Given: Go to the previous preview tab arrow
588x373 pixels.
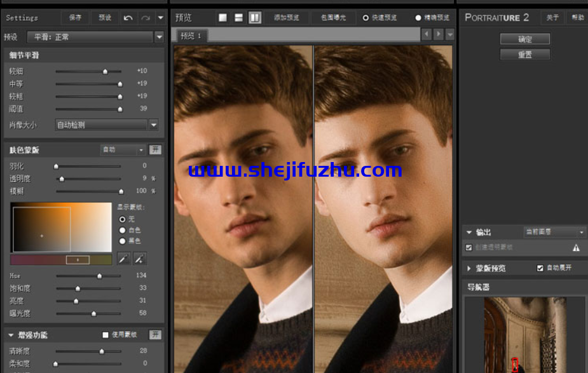Looking at the screenshot, I should click(426, 34).
